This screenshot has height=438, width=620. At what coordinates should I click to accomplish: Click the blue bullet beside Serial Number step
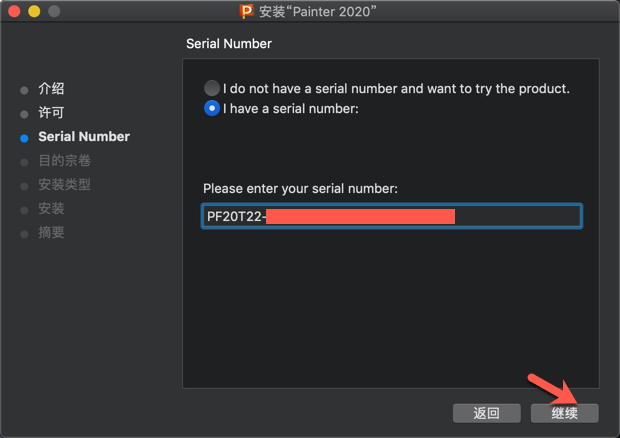tap(24, 138)
